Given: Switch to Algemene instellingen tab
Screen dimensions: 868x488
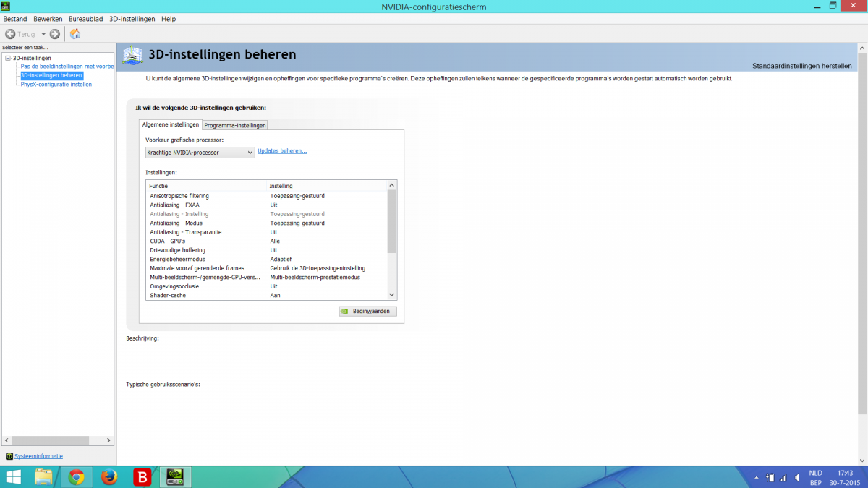Looking at the screenshot, I should tap(171, 124).
